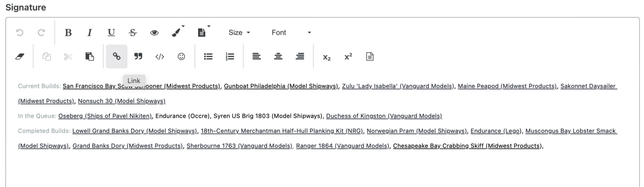Viewport: 644px width, 187px height.
Task: Open the emoji picker
Action: tap(181, 56)
